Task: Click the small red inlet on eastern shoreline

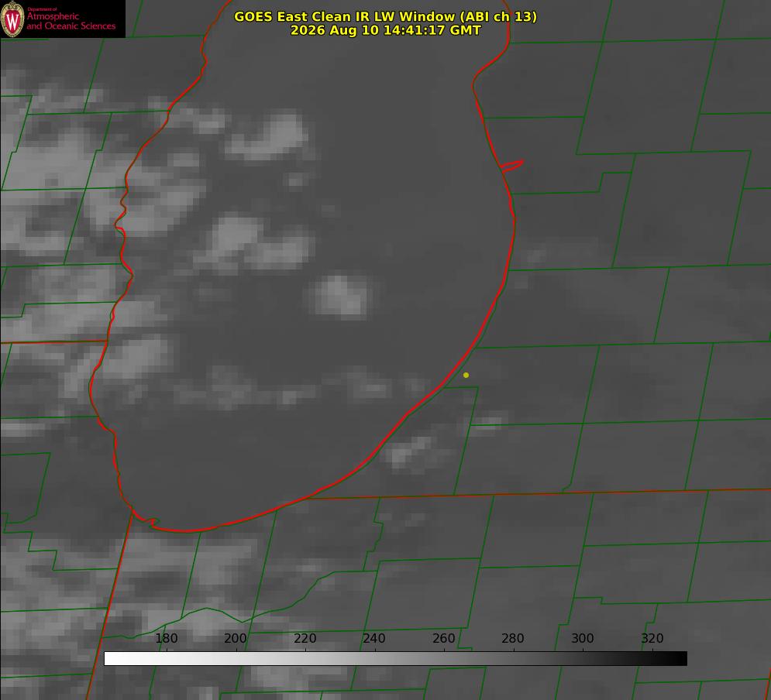Action: pyautogui.click(x=511, y=166)
